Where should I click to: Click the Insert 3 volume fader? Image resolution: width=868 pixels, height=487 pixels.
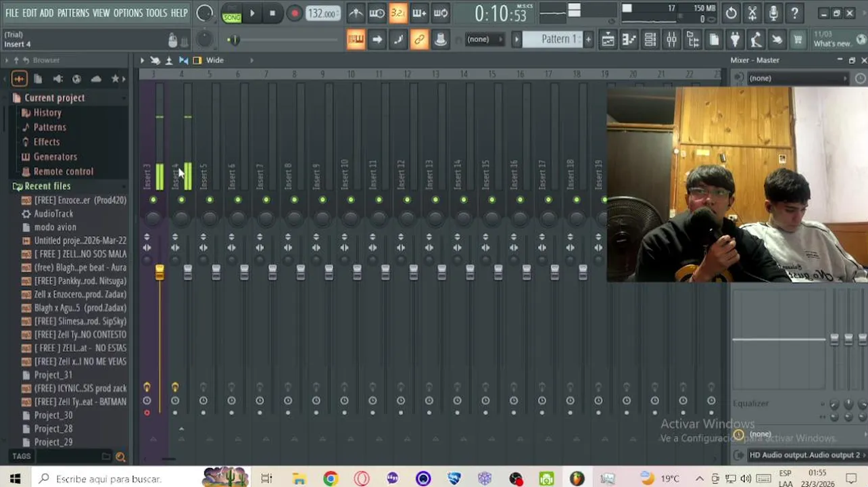pos(160,273)
